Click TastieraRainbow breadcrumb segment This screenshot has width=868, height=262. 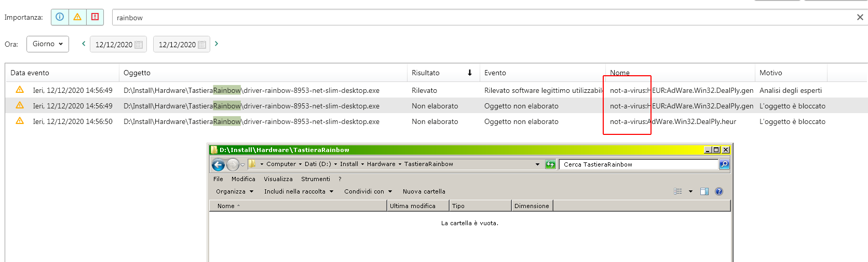coord(428,164)
